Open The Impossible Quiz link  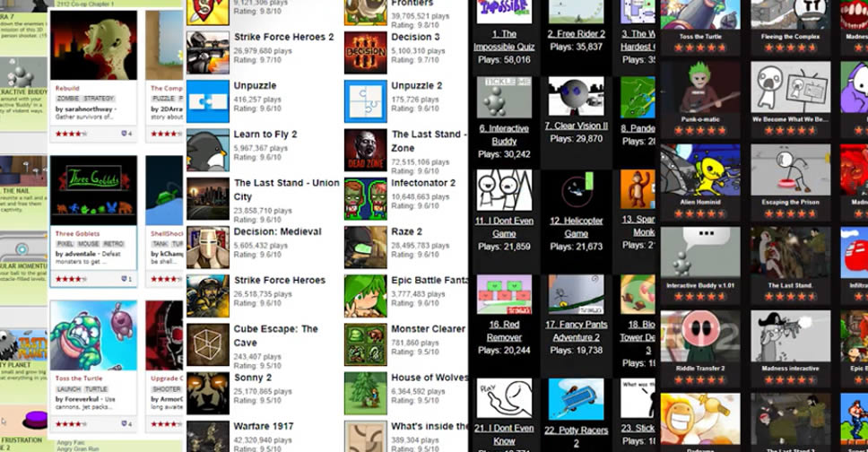tap(503, 40)
